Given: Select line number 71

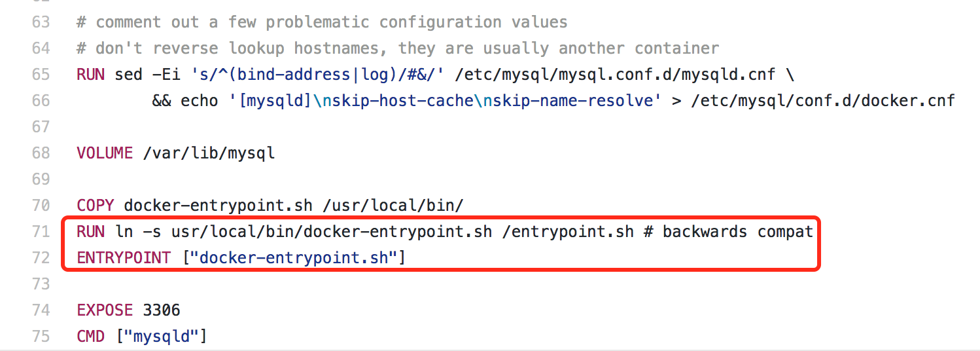Looking at the screenshot, I should tap(41, 232).
